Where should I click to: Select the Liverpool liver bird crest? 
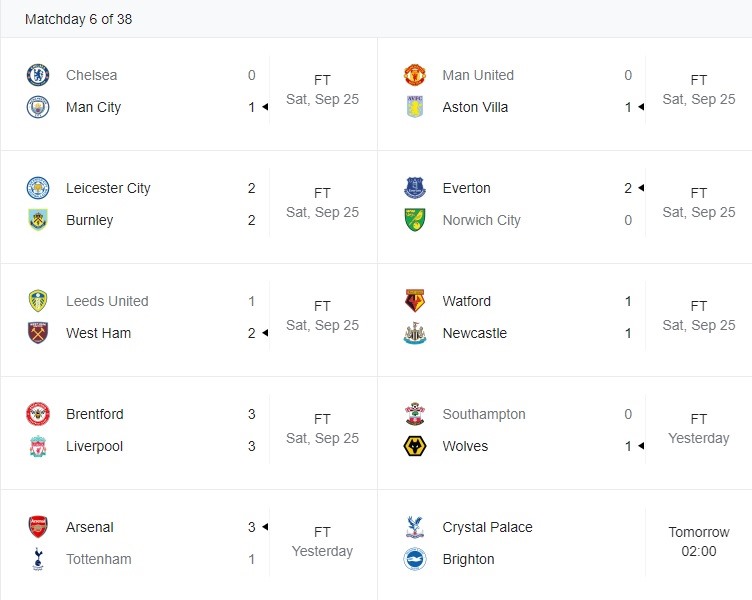pos(38,446)
